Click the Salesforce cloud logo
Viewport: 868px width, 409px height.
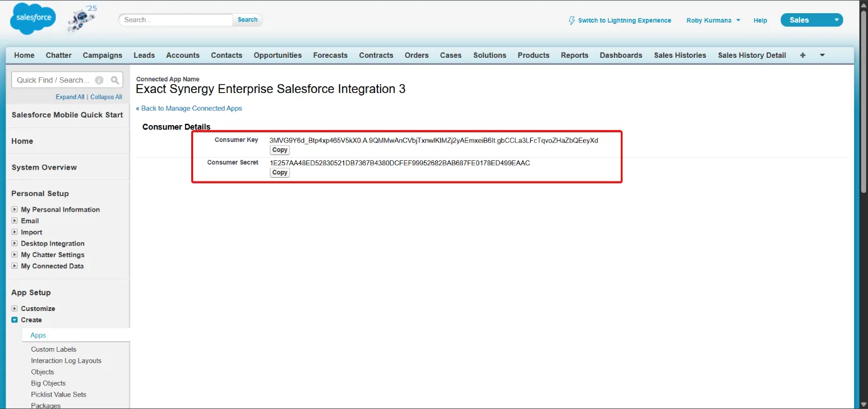33,19
